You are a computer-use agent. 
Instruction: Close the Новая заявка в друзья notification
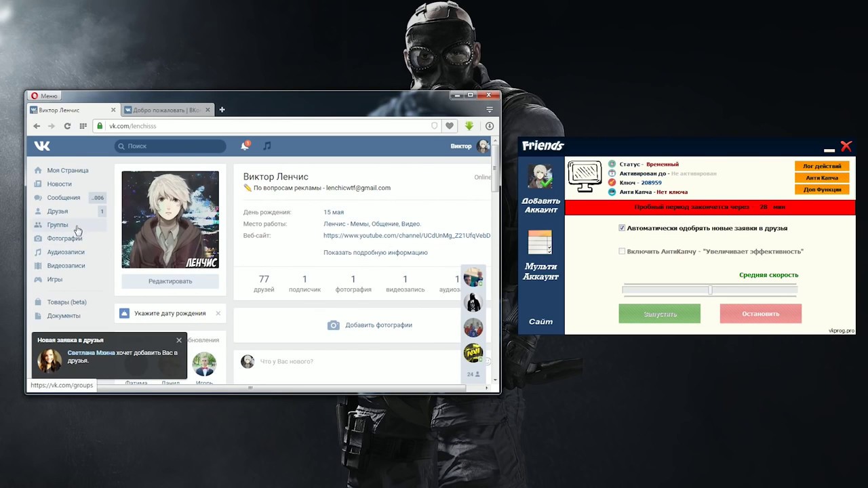coord(179,340)
